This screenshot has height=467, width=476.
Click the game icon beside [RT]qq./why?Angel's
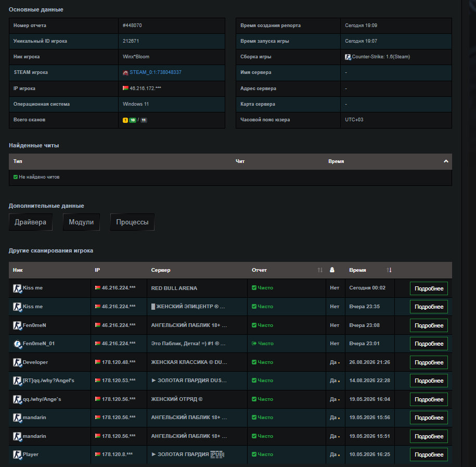click(17, 381)
